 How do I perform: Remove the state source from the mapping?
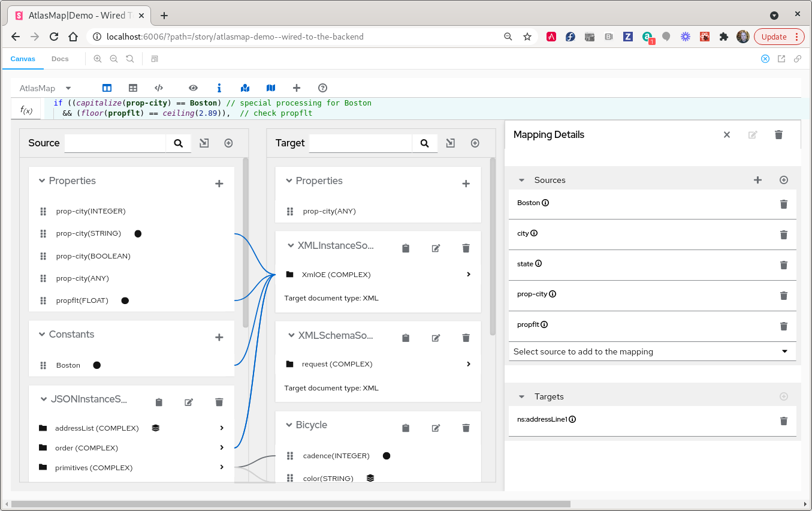[784, 264]
